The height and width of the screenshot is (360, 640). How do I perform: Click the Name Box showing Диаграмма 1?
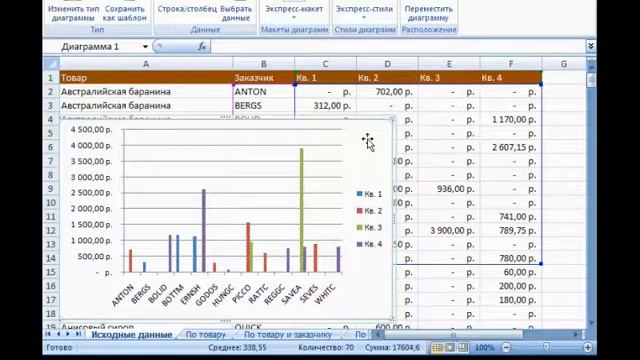[x=99, y=47]
